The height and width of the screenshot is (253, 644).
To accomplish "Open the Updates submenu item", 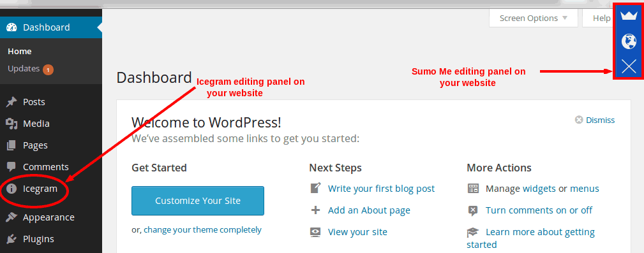I will pos(24,69).
